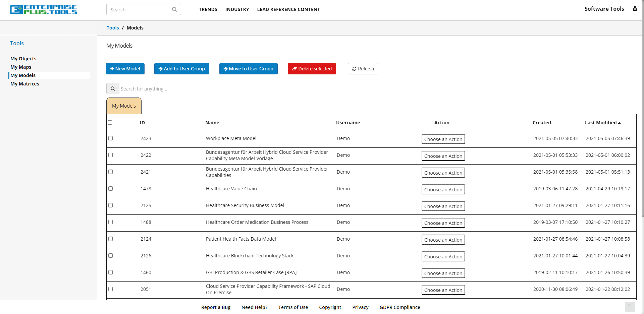Click the Delete selected button
644x314 pixels.
[312, 69]
